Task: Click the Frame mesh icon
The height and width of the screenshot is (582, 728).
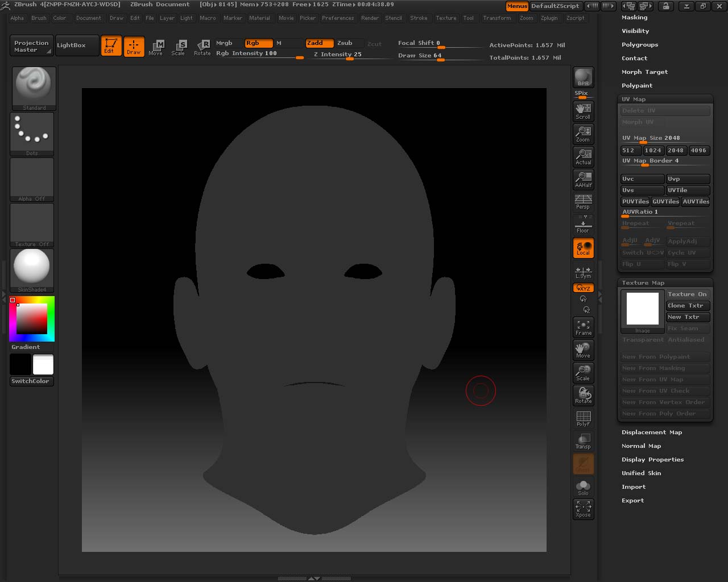Action: [583, 327]
